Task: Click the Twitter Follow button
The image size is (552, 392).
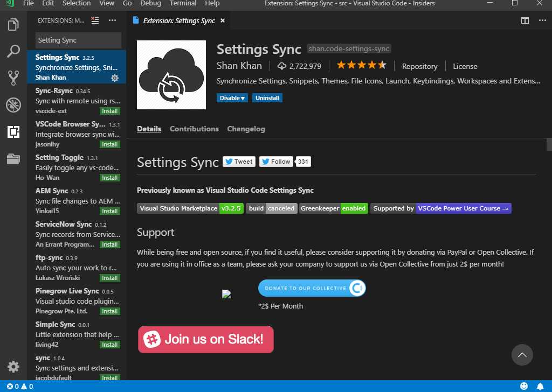Action: pyautogui.click(x=277, y=162)
